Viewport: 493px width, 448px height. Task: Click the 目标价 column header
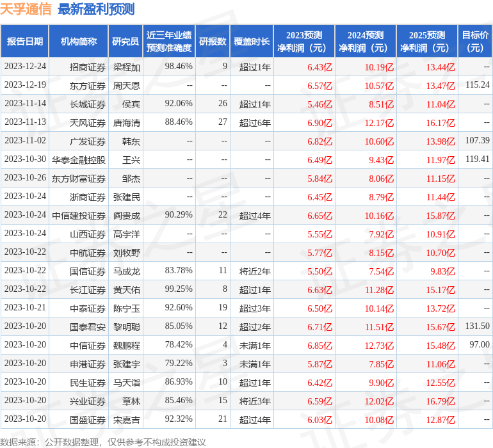pos(475,41)
